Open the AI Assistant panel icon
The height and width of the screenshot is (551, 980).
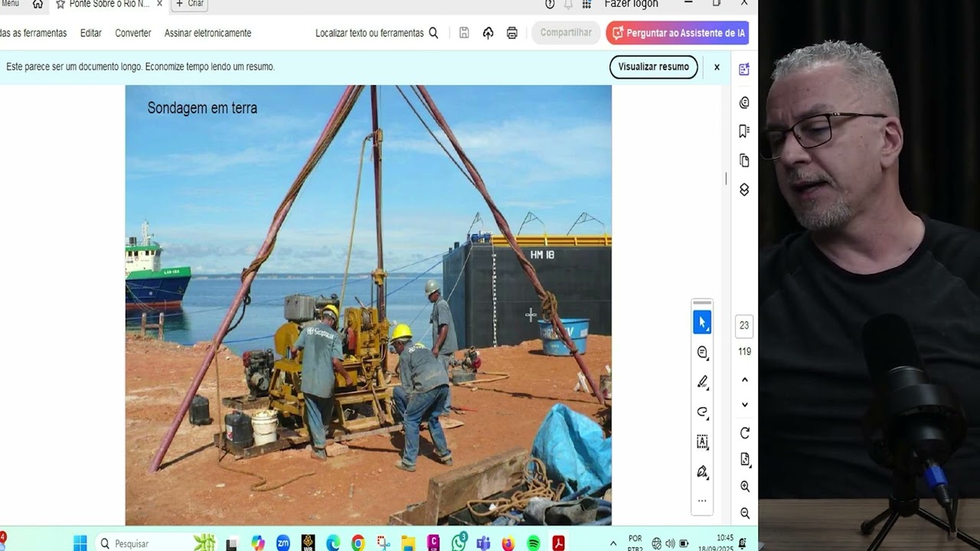point(744,70)
